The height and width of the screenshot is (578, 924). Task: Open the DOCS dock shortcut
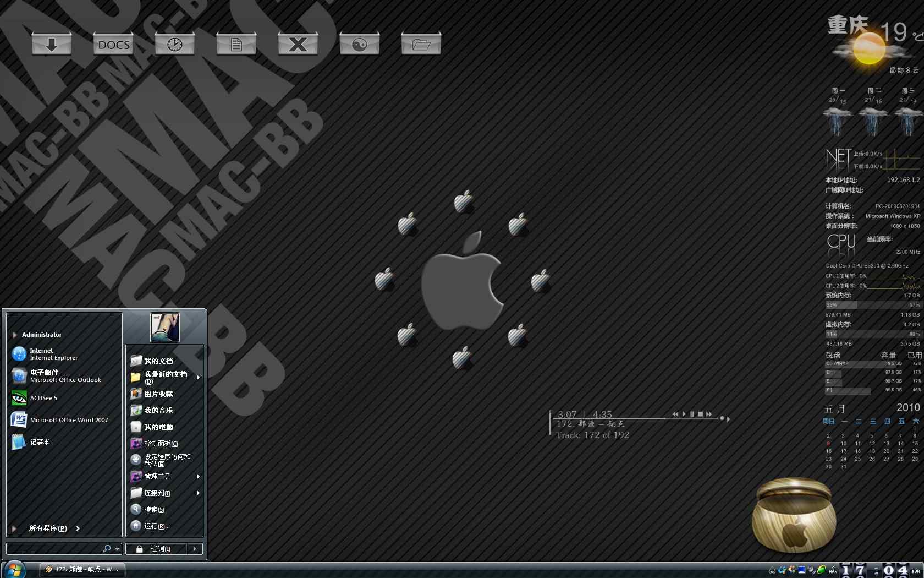click(113, 43)
